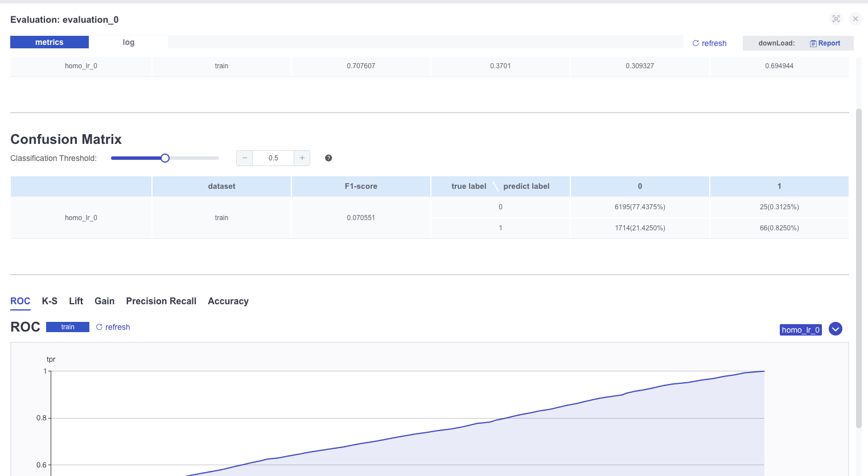
Task: Click the classification threshold slider handle
Action: pos(165,158)
